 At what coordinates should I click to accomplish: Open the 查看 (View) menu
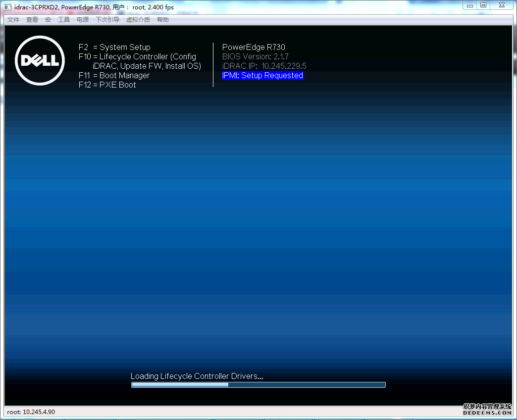[x=32, y=20]
